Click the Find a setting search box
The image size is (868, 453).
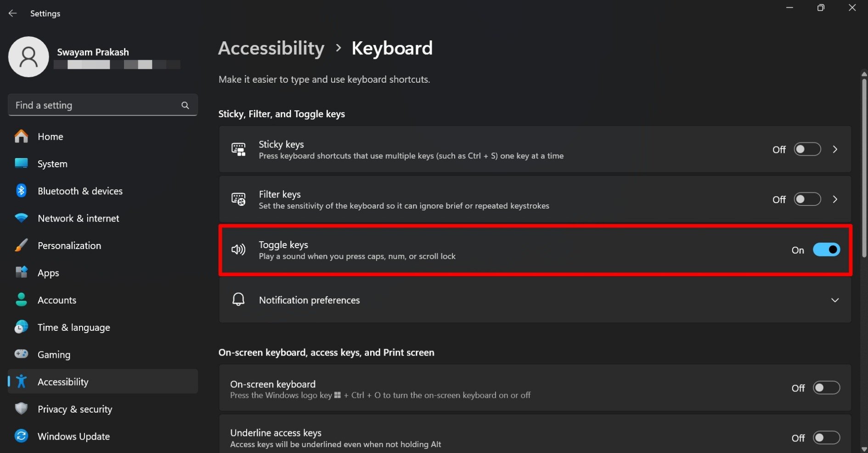tap(96, 105)
